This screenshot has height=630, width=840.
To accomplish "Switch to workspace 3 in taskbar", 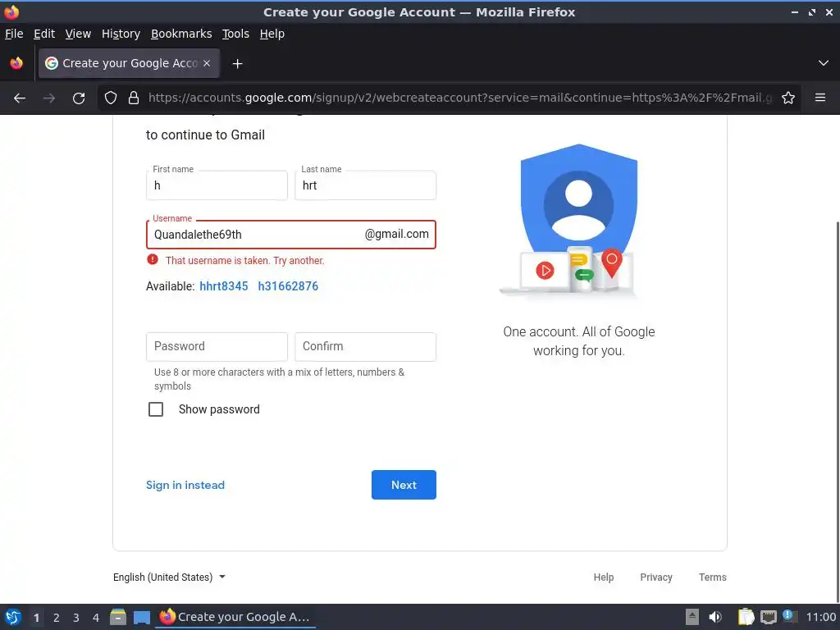I will pyautogui.click(x=76, y=618).
